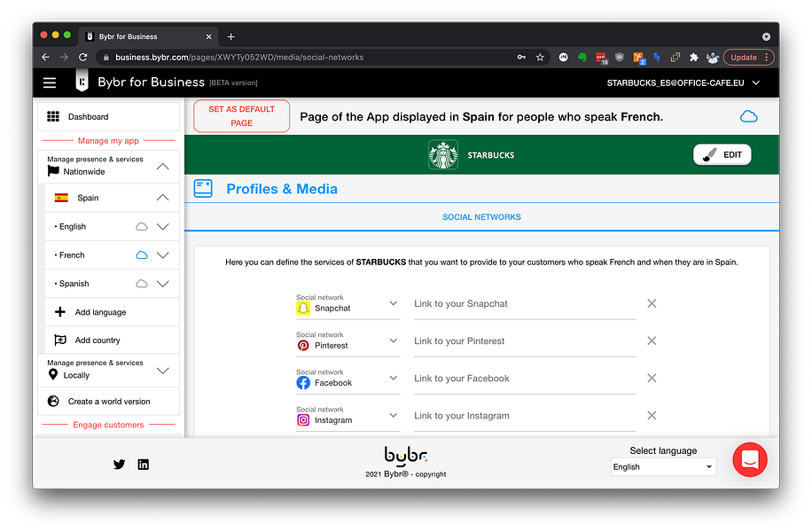Image resolution: width=812 pixels, height=532 pixels.
Task: Click the Chrome Update button
Action: click(748, 58)
